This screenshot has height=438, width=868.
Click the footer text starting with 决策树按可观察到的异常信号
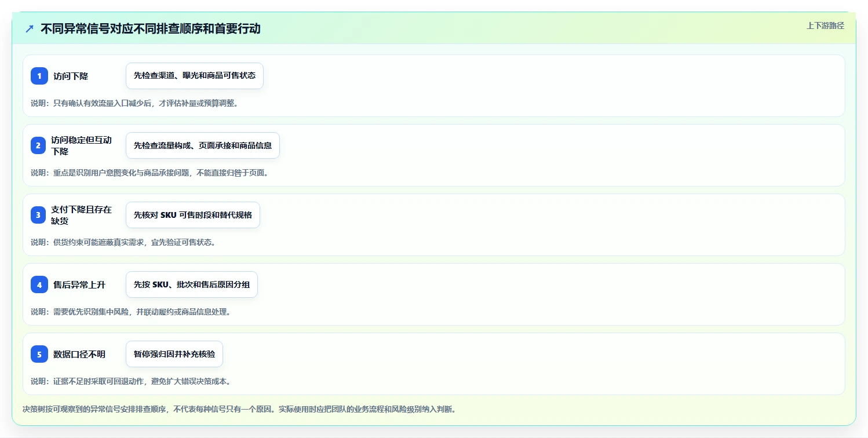pyautogui.click(x=239, y=409)
